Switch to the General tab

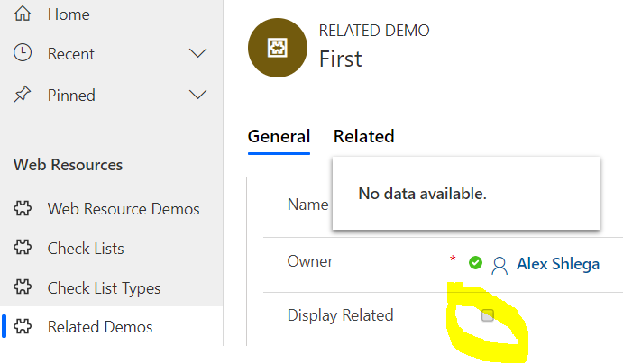click(x=279, y=137)
